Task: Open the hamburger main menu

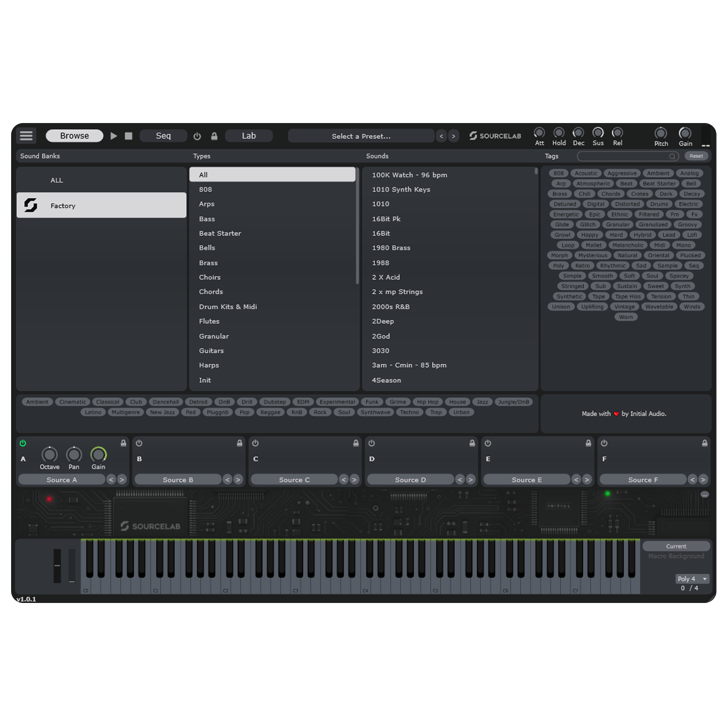Action: point(26,136)
